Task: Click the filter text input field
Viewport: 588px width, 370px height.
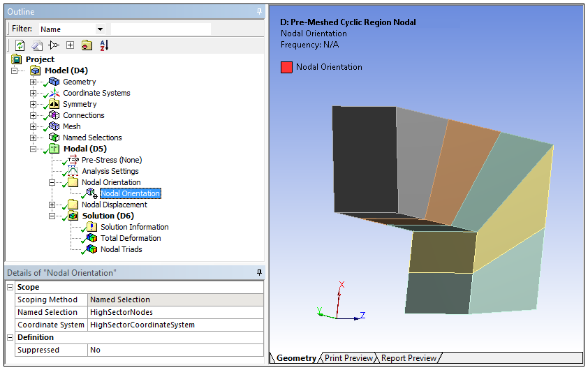Action: (161, 29)
